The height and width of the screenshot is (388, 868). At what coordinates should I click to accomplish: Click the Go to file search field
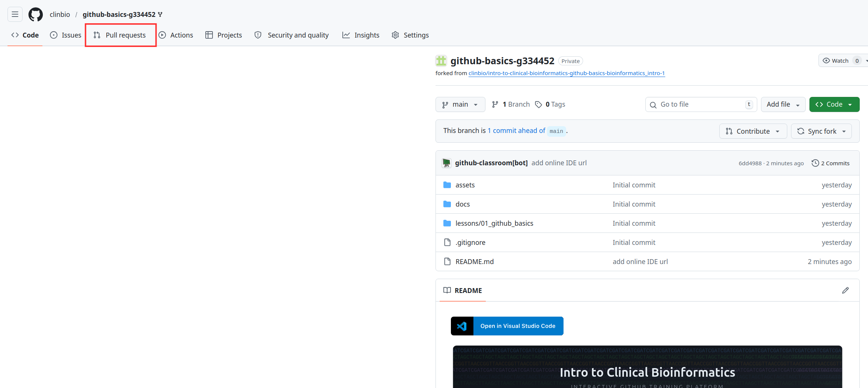pyautogui.click(x=701, y=104)
